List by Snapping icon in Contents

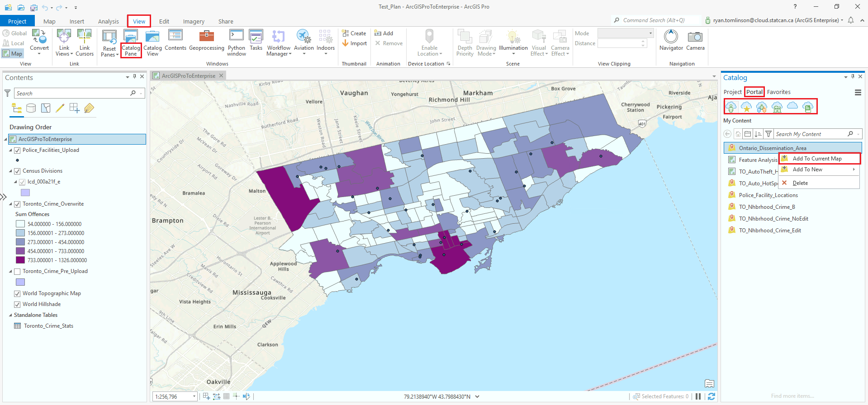75,108
